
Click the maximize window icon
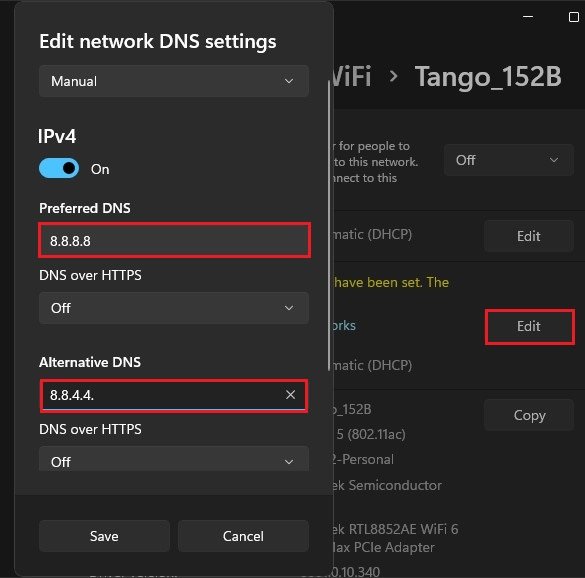point(573,17)
